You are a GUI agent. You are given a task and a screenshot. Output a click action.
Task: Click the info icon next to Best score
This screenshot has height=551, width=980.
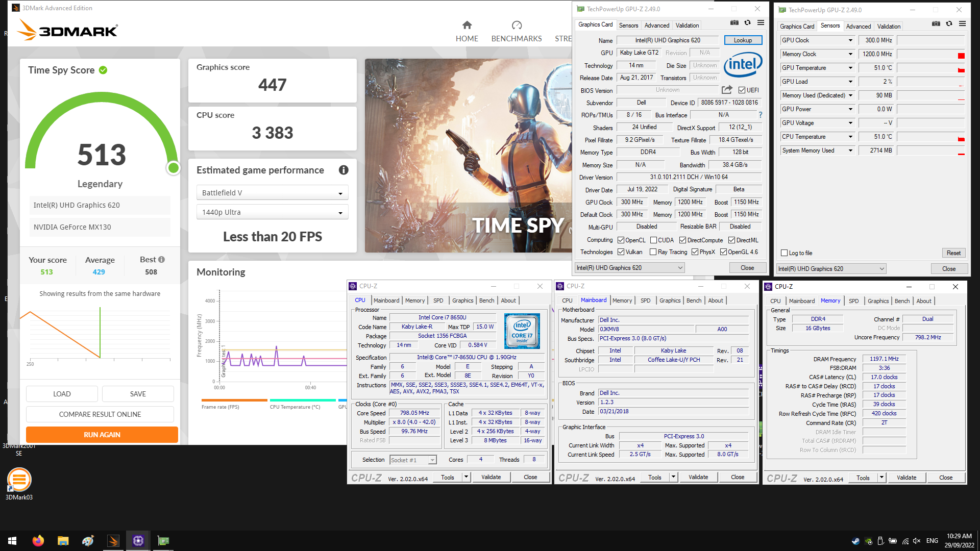click(x=161, y=259)
